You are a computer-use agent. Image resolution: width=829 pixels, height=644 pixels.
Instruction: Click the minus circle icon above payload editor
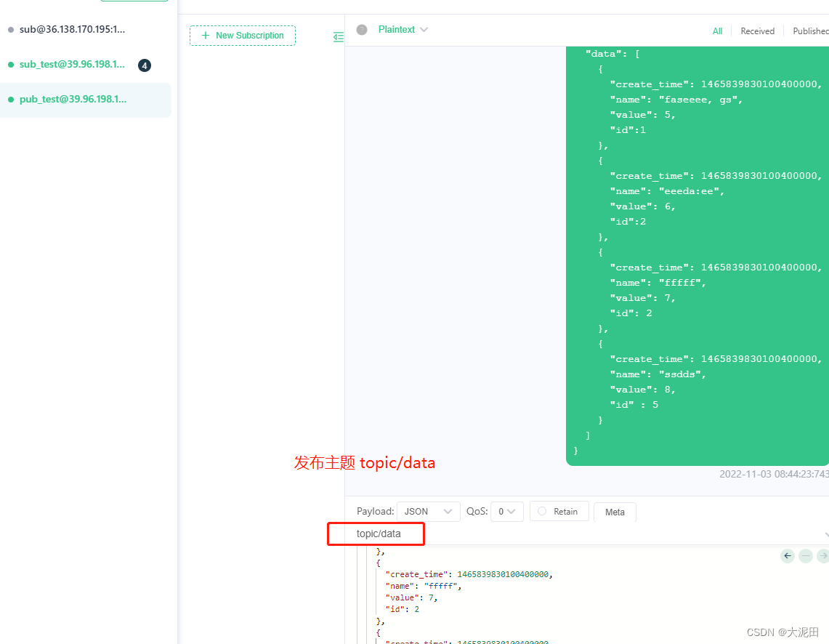tap(806, 556)
